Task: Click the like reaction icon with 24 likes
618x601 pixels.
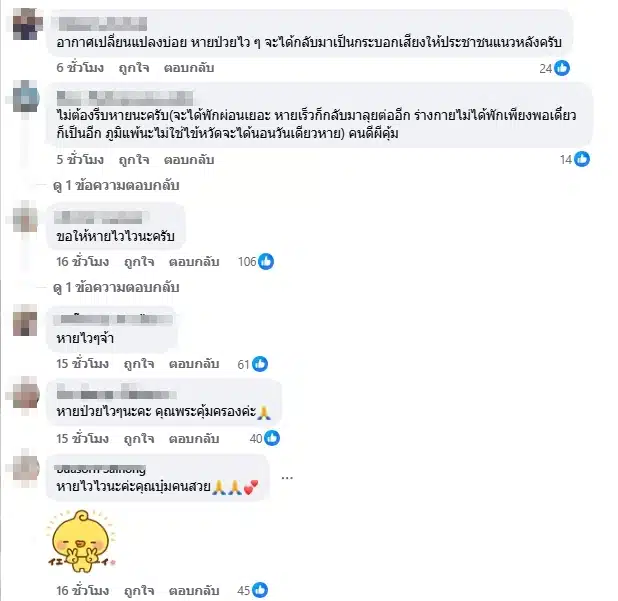Action: [562, 68]
